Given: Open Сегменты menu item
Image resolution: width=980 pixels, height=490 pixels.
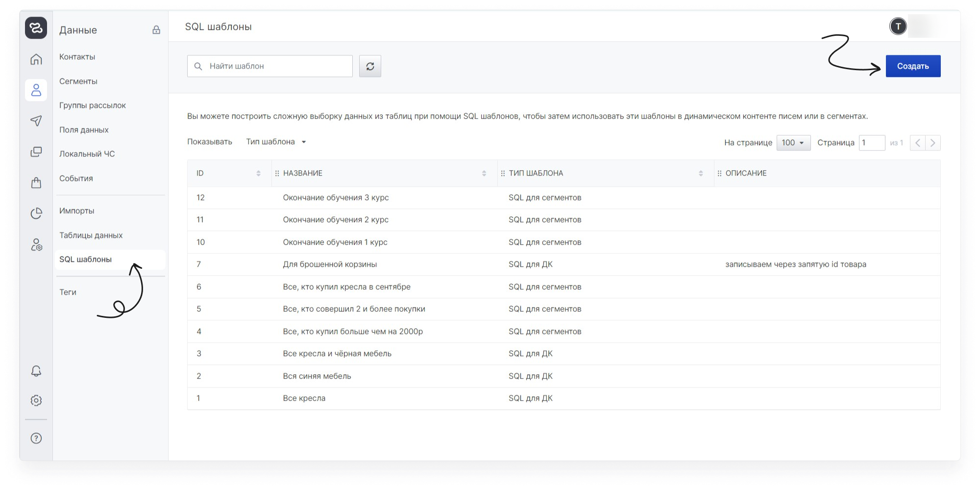Looking at the screenshot, I should tap(78, 81).
